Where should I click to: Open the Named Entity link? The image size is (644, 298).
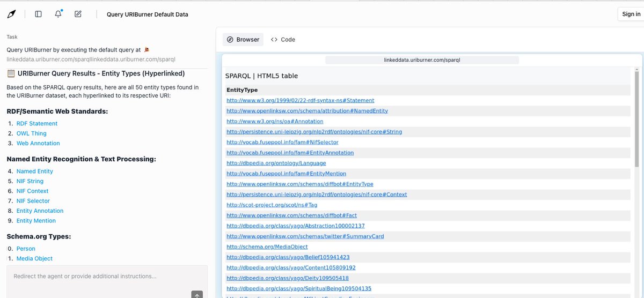pyautogui.click(x=35, y=171)
